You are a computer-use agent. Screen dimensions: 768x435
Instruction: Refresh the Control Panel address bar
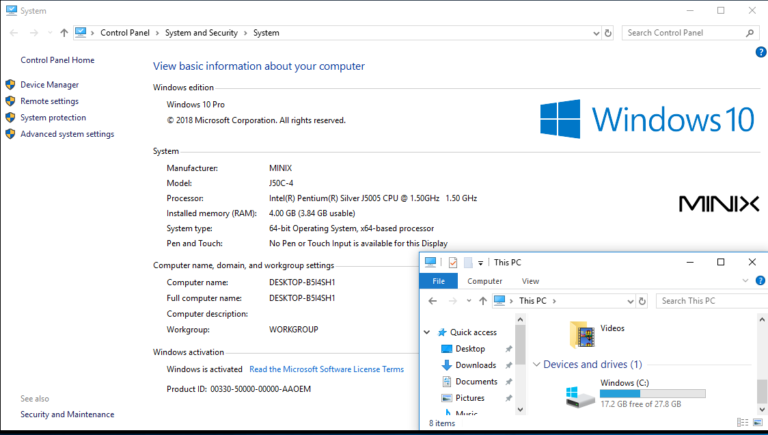click(x=608, y=33)
